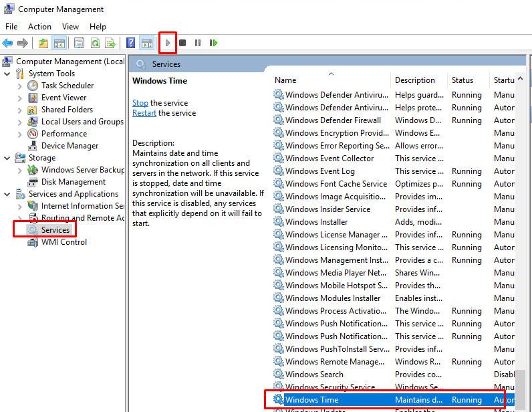Sort by the Name column header

285,80
